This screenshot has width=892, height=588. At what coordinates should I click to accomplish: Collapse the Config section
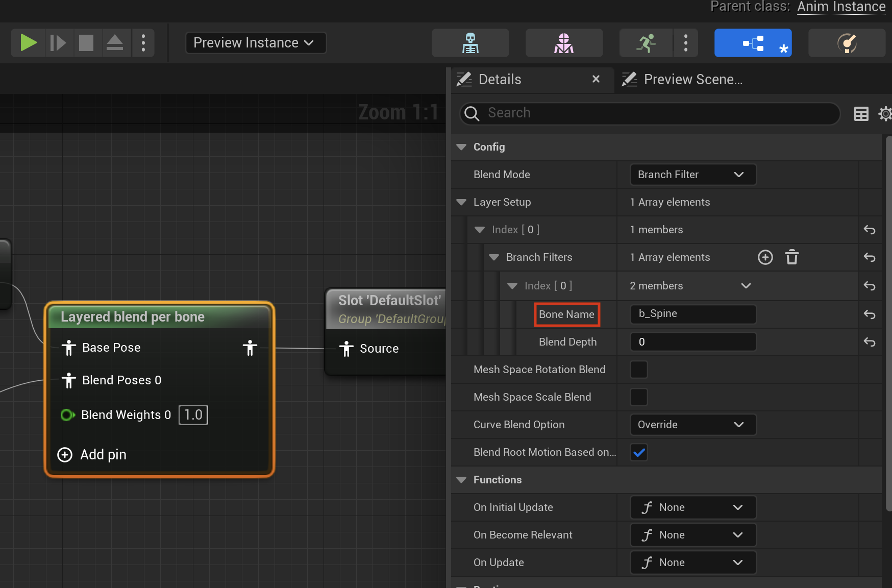pyautogui.click(x=461, y=147)
